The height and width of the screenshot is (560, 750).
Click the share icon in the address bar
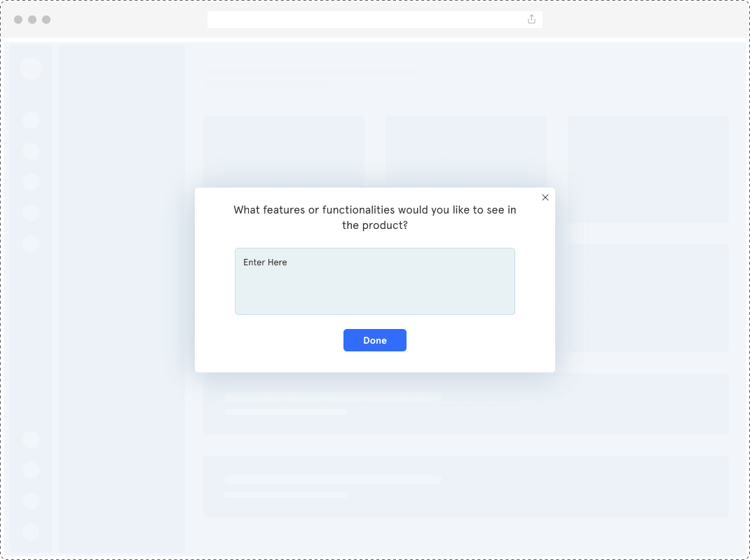pyautogui.click(x=531, y=19)
